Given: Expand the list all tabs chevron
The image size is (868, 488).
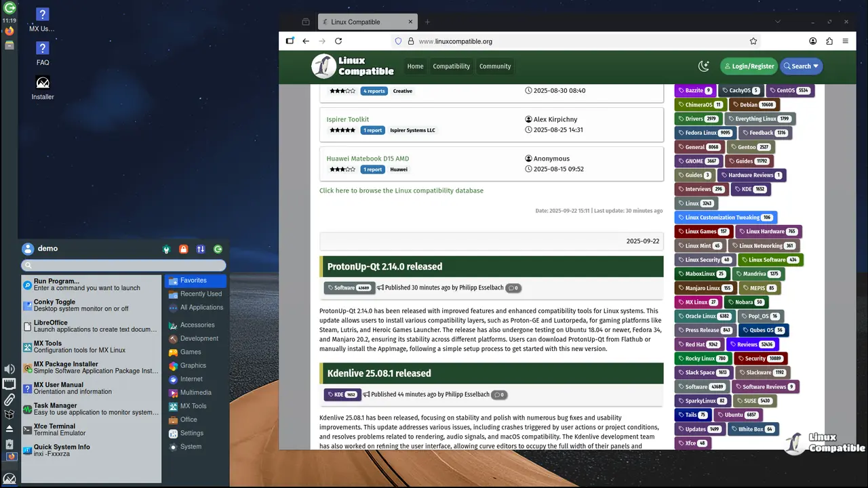Looking at the screenshot, I should coord(778,22).
